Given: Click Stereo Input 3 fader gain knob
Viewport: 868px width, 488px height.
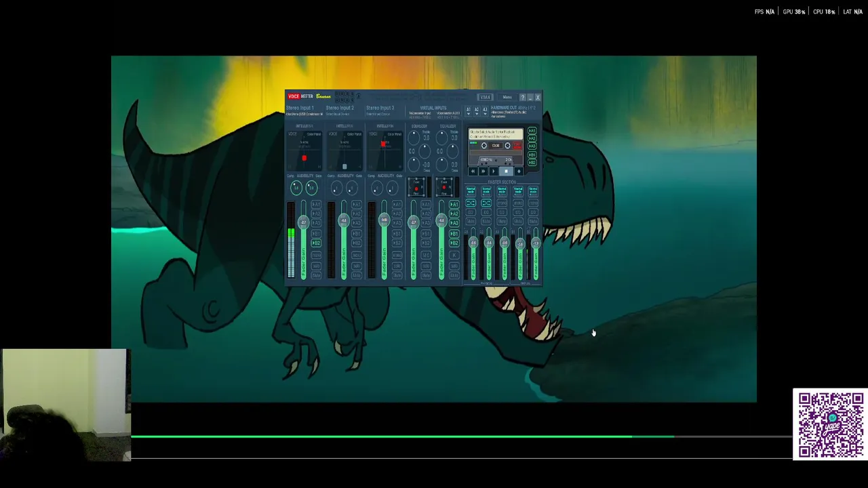Looking at the screenshot, I should pyautogui.click(x=384, y=220).
